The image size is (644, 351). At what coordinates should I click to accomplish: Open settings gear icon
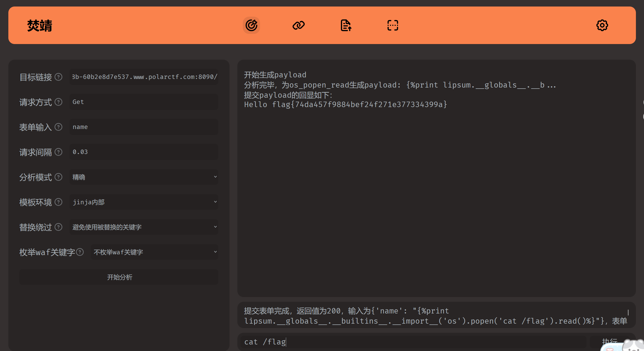click(602, 25)
